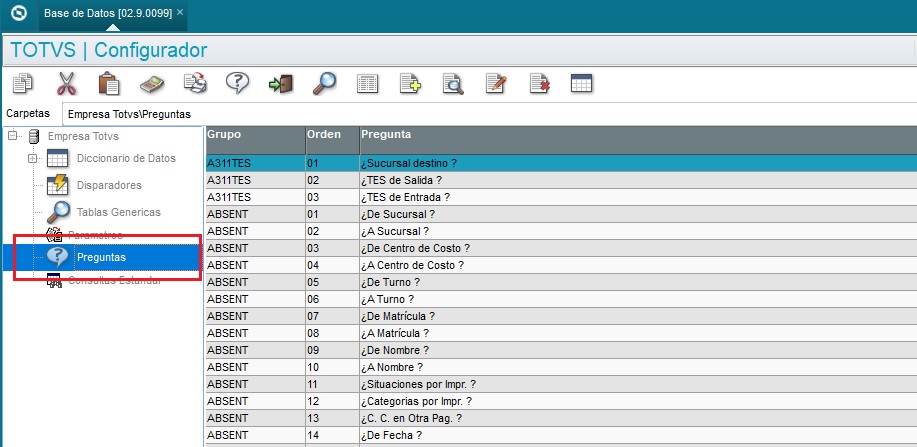Click the Paste clipboard icon
This screenshot has height=447, width=917.
109,84
